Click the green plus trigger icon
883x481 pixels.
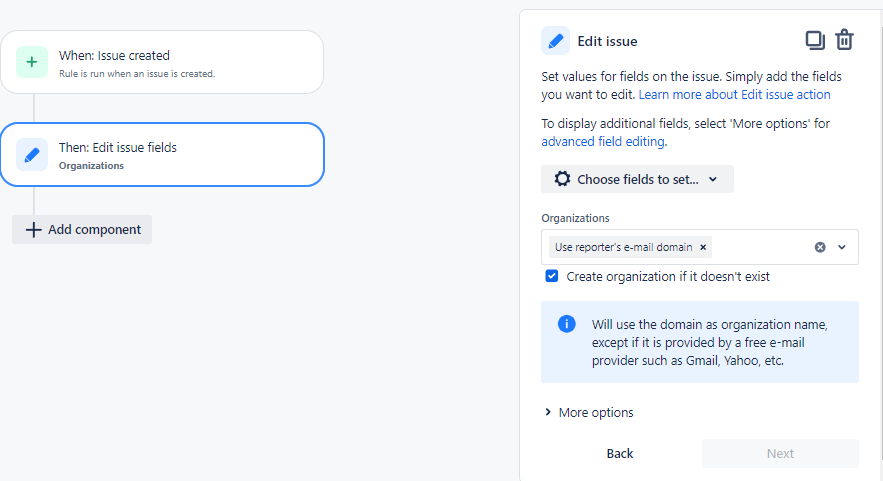click(32, 62)
